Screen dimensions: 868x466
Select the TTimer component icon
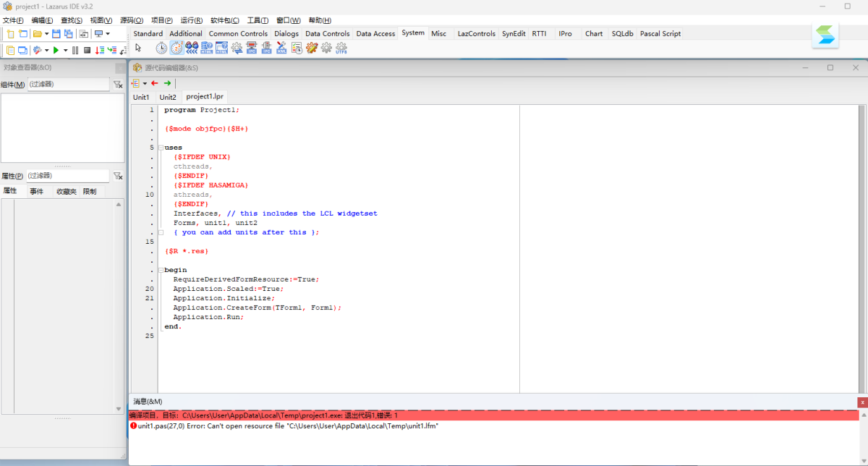point(161,48)
